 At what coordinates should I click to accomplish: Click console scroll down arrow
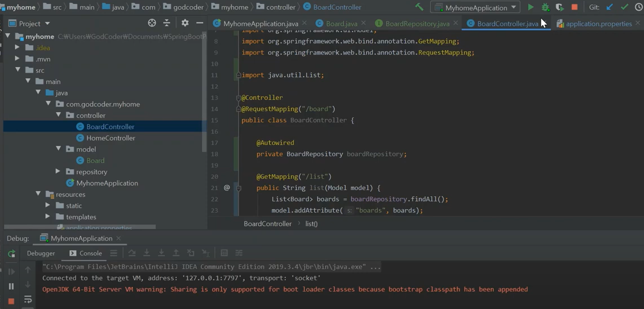pos(28,284)
